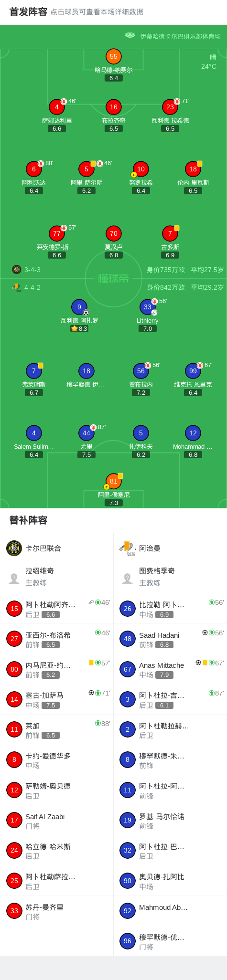Click the 卡尔巴联合 club crest
The height and width of the screenshot is (980, 227).
click(x=14, y=548)
